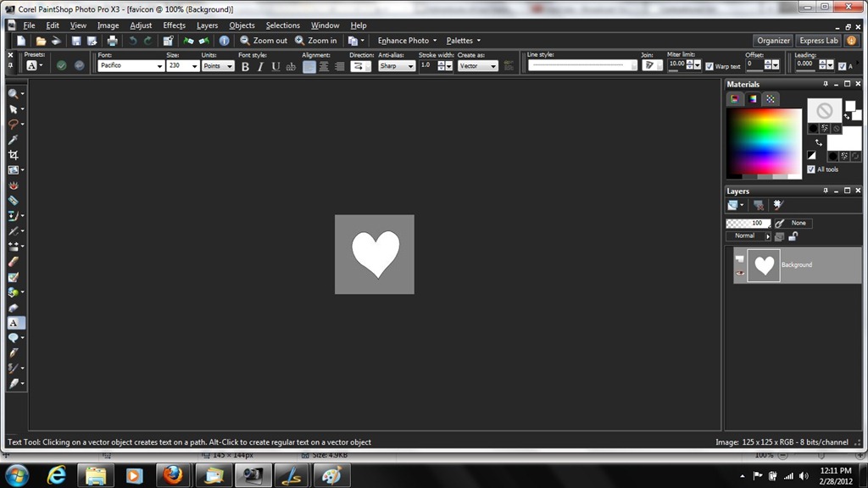Pick a color from the rainbow palette

[x=764, y=143]
